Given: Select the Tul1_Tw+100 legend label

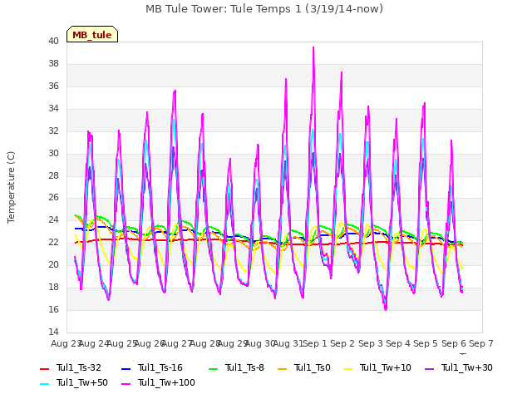Looking at the screenshot, I should click(166, 382).
